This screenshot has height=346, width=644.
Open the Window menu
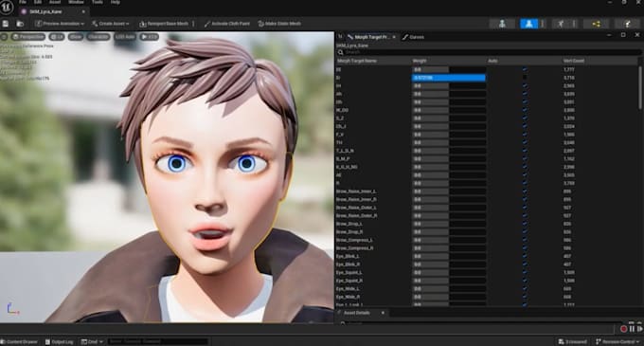[76, 2]
